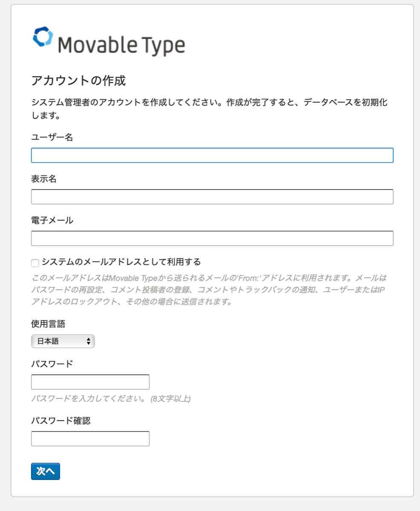This screenshot has height=511, width=420.
Task: Click the gray 'From:' address help text
Action: [x=209, y=290]
